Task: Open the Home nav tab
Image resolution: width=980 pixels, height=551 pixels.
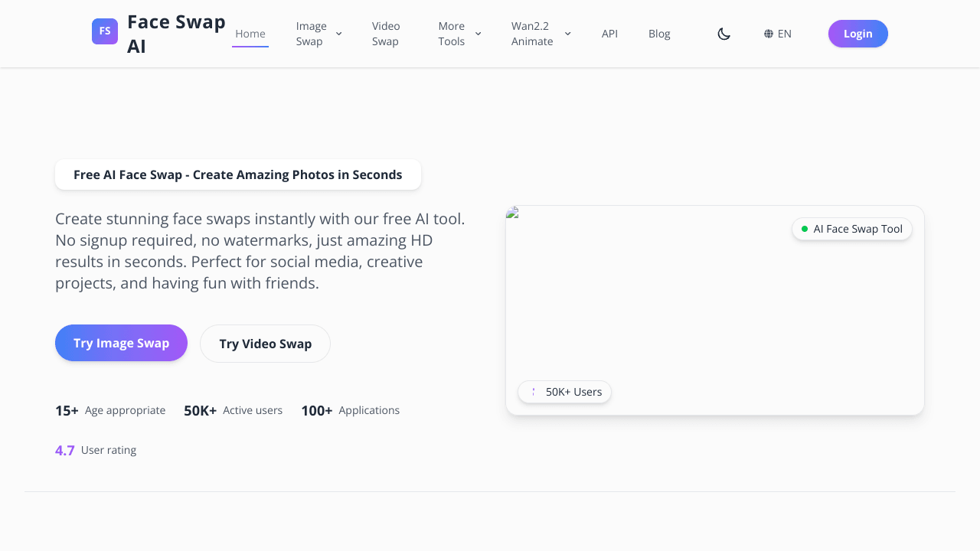Action: [x=250, y=34]
